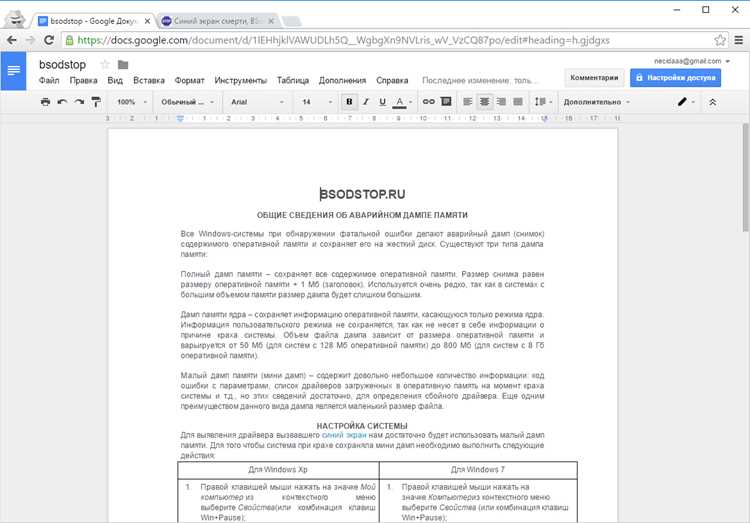Screen dimensions: 750x523
Task: Click the print icon in toolbar
Action: tap(45, 101)
